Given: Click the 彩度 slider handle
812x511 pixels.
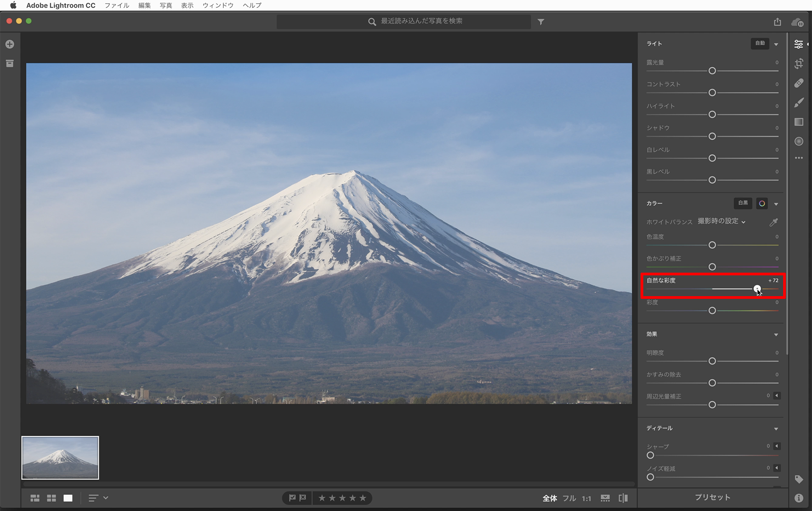Looking at the screenshot, I should 712,311.
